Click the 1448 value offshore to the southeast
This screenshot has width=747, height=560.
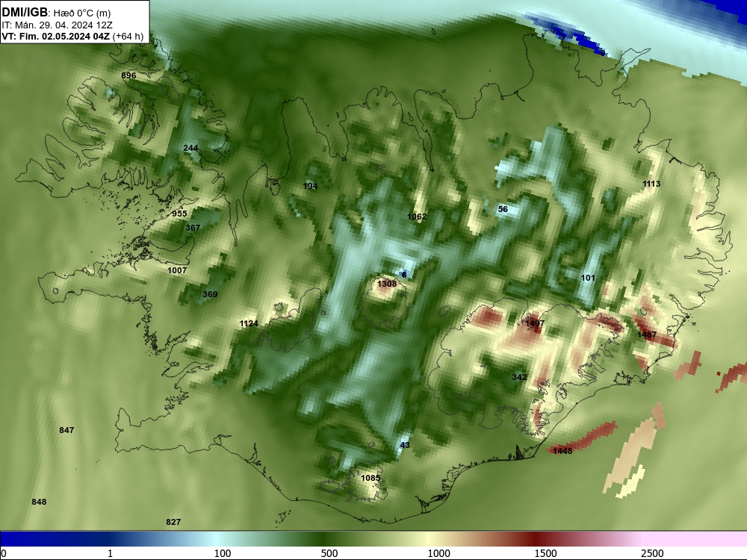562,451
